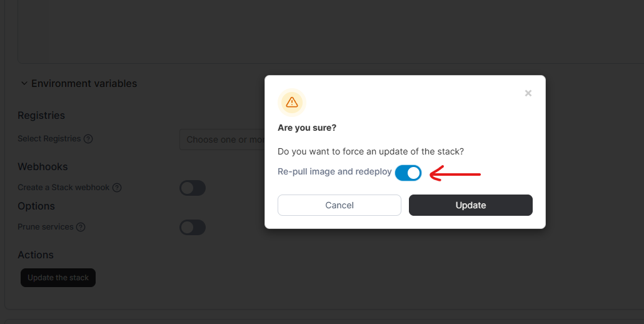The height and width of the screenshot is (324, 644).
Task: Click the help icon beside Select Registries
Action: [x=88, y=139]
